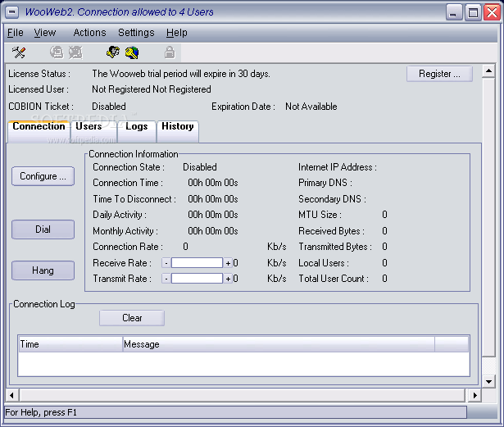Select the Connection tab
The image size is (504, 427).
(x=39, y=131)
